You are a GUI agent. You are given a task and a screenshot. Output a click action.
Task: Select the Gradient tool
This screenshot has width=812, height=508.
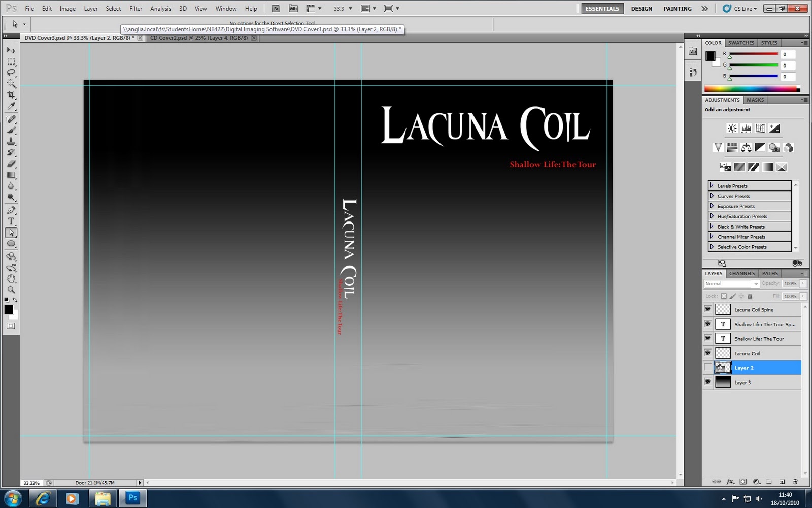11,175
